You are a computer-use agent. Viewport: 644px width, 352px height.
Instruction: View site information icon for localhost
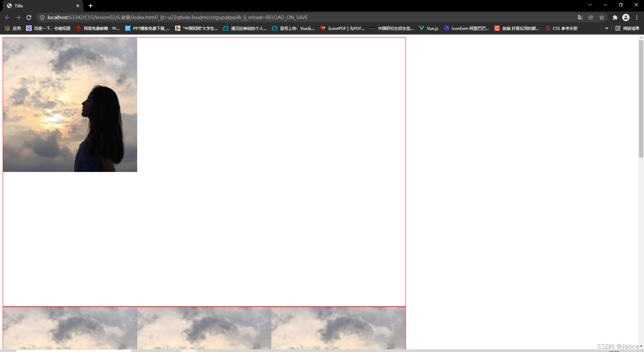[42, 17]
